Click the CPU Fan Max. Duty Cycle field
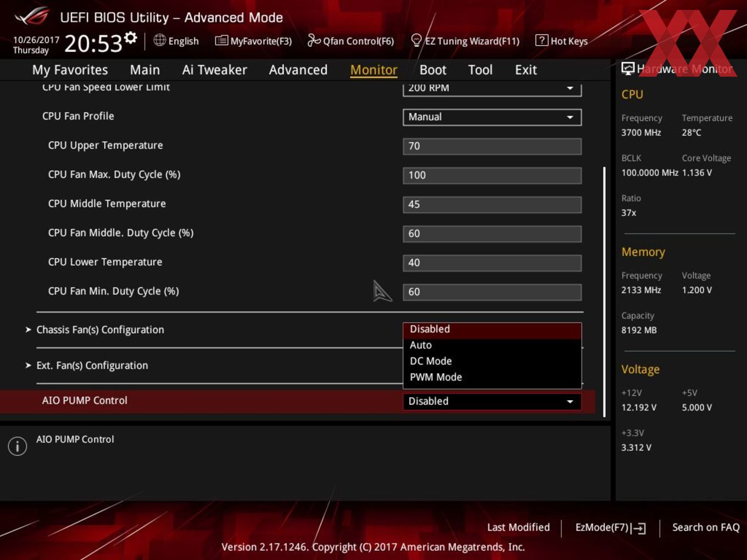 (492, 175)
